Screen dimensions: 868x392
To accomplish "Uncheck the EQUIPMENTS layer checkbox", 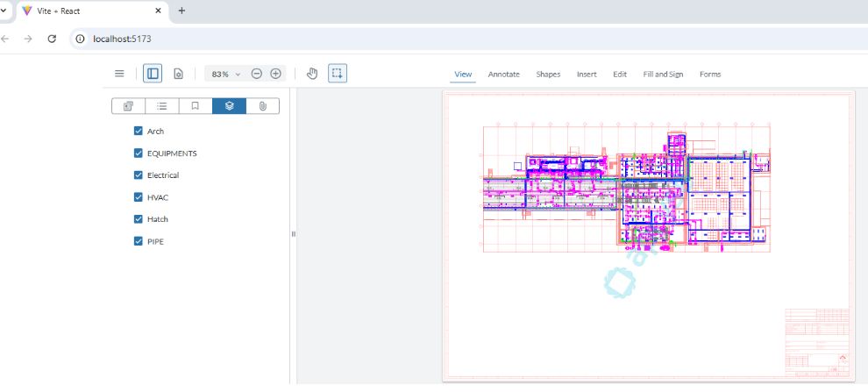I will tap(139, 153).
